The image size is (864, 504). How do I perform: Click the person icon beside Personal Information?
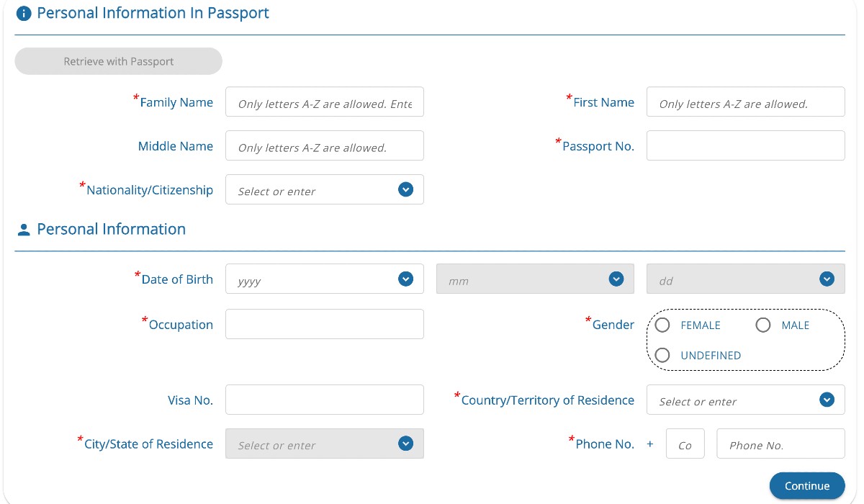tap(24, 230)
